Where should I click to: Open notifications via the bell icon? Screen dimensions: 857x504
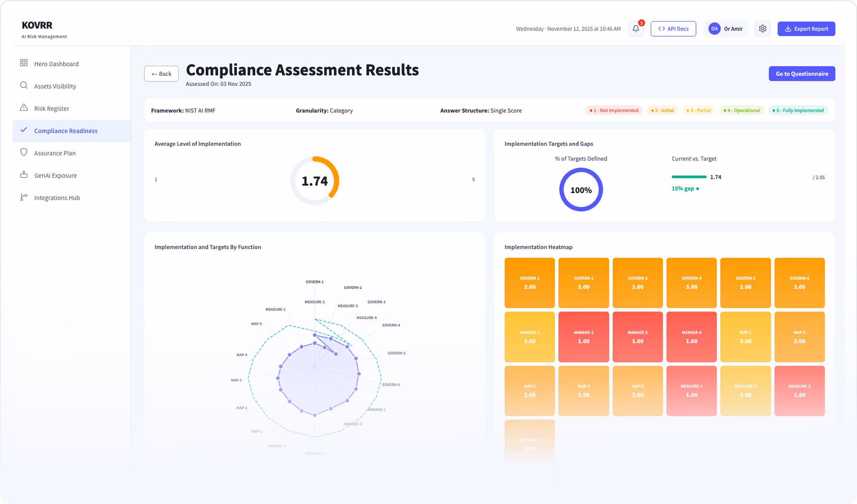[636, 29]
